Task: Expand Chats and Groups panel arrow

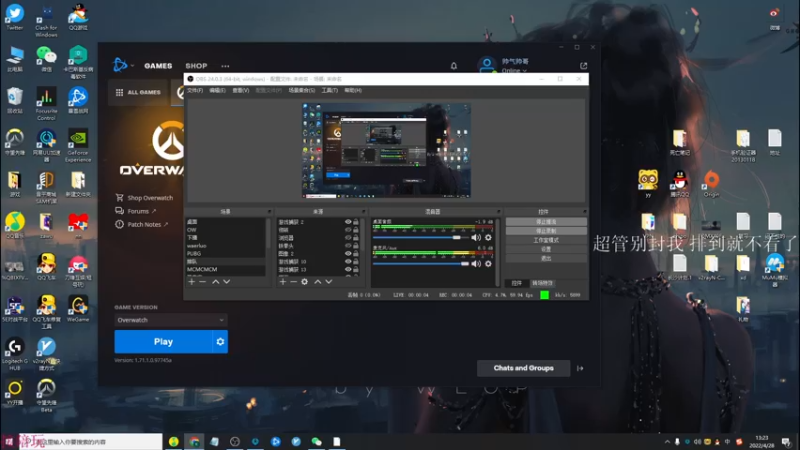Action: coord(580,368)
